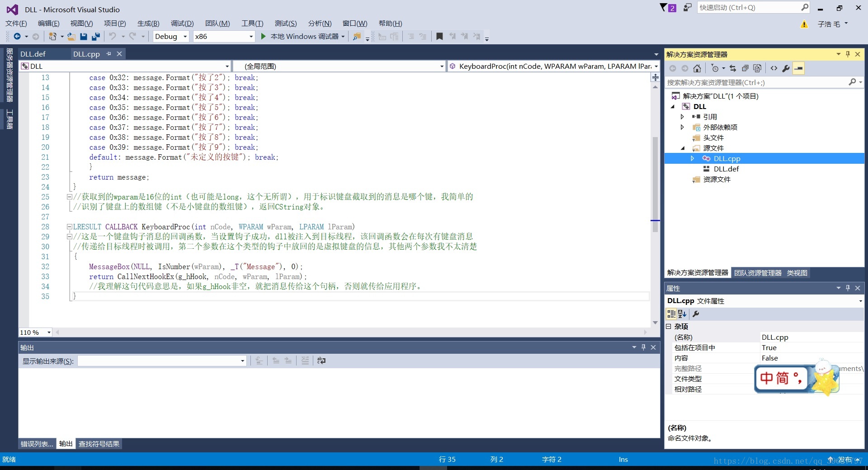Collapse the 杂项 property category
This screenshot has width=868, height=470.
pos(669,326)
